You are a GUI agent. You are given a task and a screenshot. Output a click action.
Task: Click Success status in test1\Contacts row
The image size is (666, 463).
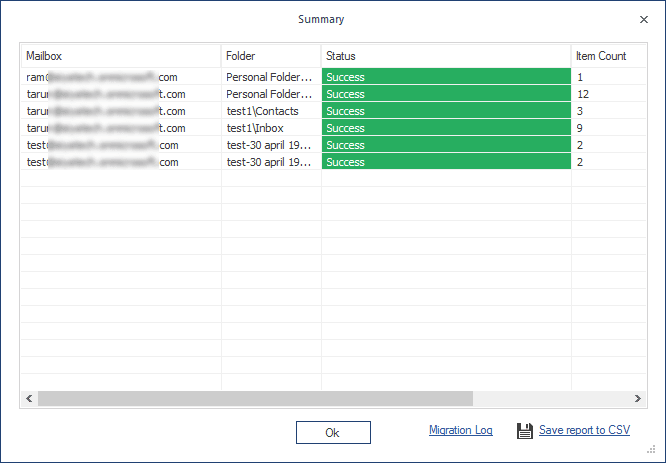coord(446,111)
